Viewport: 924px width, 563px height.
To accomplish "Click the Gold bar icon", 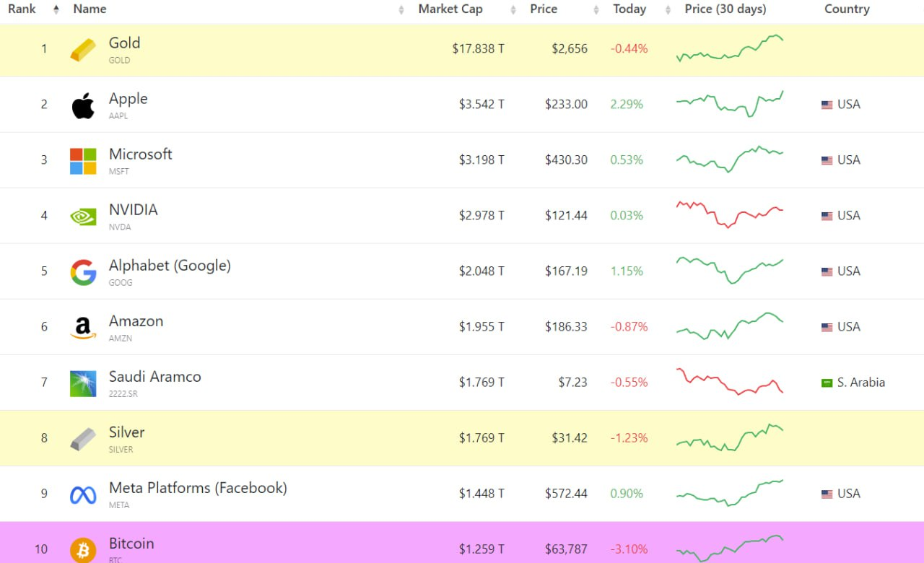I will point(83,50).
